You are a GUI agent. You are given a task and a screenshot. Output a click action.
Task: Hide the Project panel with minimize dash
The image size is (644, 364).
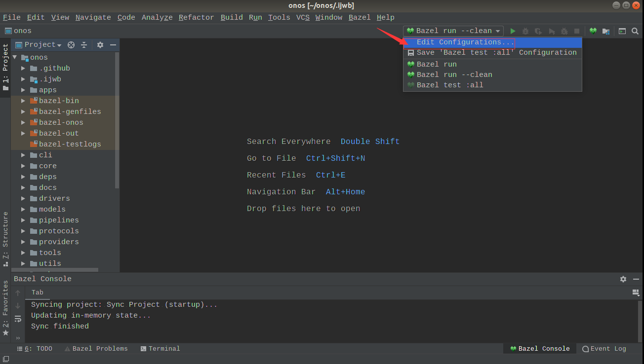coord(113,45)
